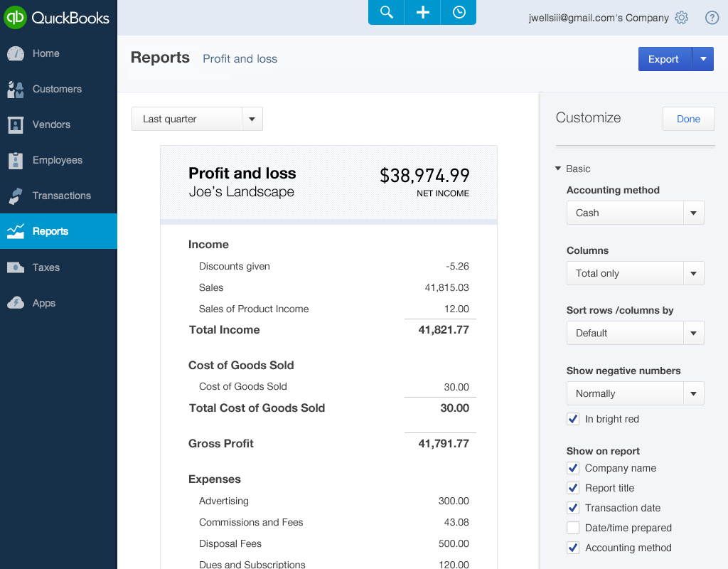Image resolution: width=728 pixels, height=569 pixels.
Task: Click the help question mark icon
Action: pyautogui.click(x=712, y=18)
